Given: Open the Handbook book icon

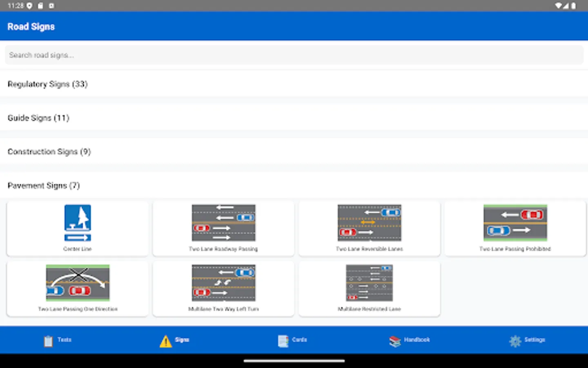Looking at the screenshot, I should point(394,340).
